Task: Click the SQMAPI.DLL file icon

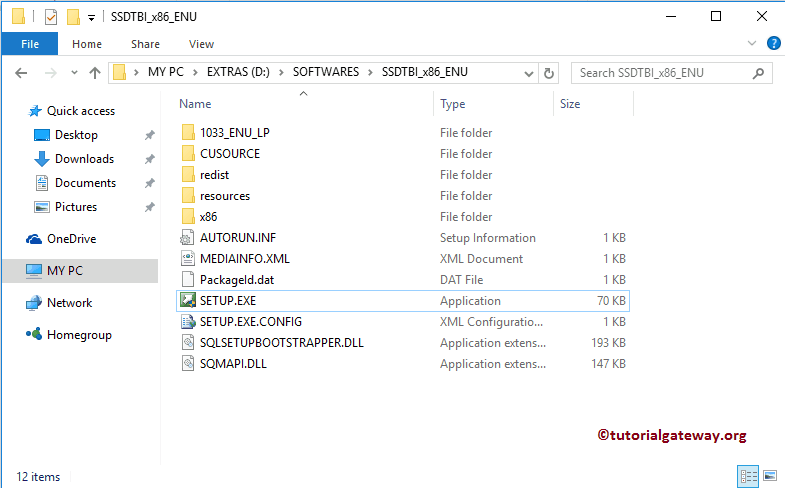Action: coord(188,364)
